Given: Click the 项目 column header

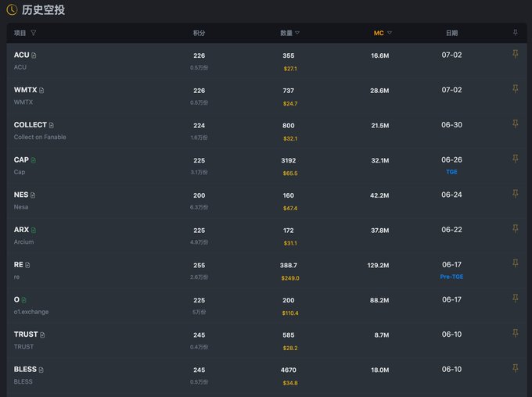Looking at the screenshot, I should point(20,33).
